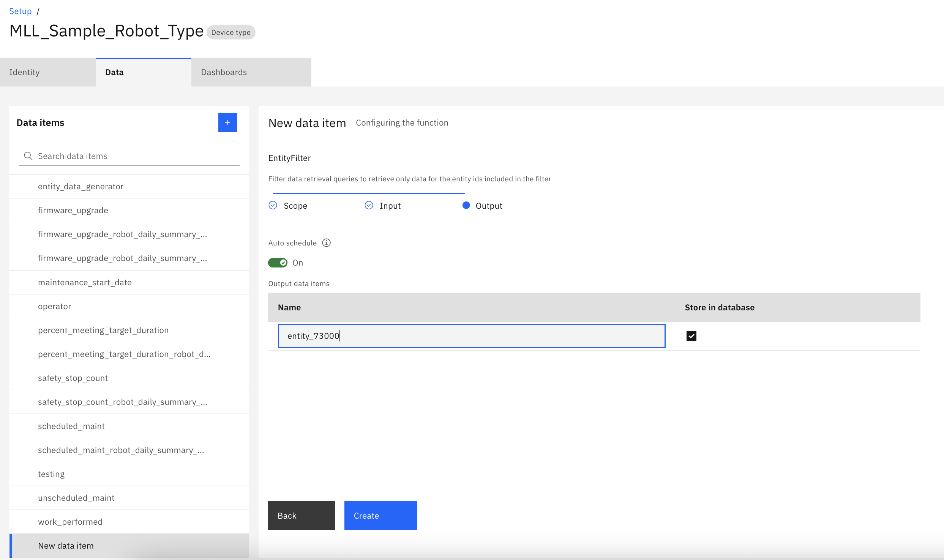Switch to the Identity tab
The height and width of the screenshot is (560, 944).
tap(48, 72)
